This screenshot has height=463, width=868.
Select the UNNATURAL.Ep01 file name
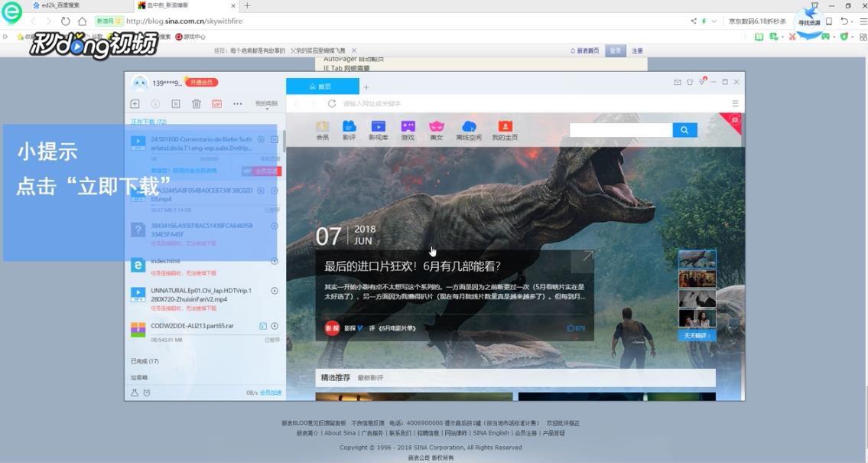pos(201,295)
